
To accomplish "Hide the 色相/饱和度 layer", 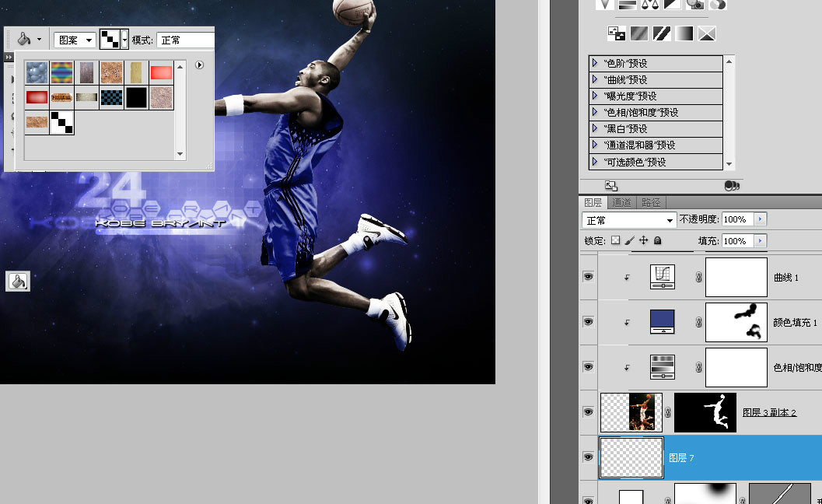I will click(588, 366).
